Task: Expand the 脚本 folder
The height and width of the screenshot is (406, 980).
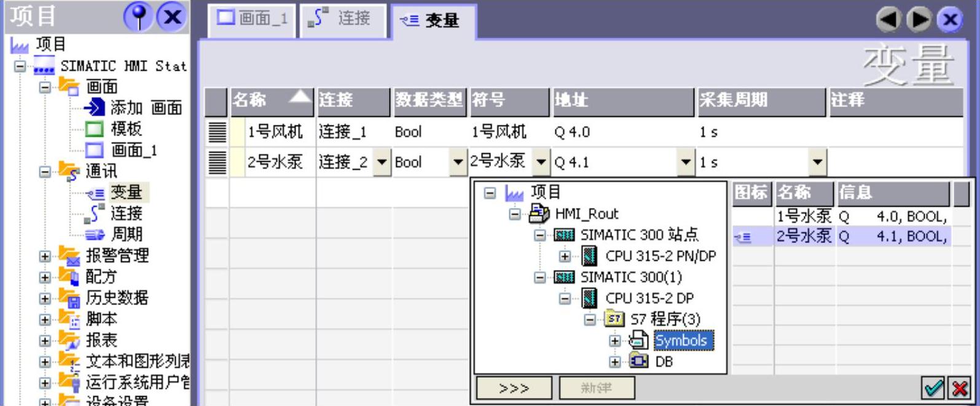Action: click(x=45, y=320)
